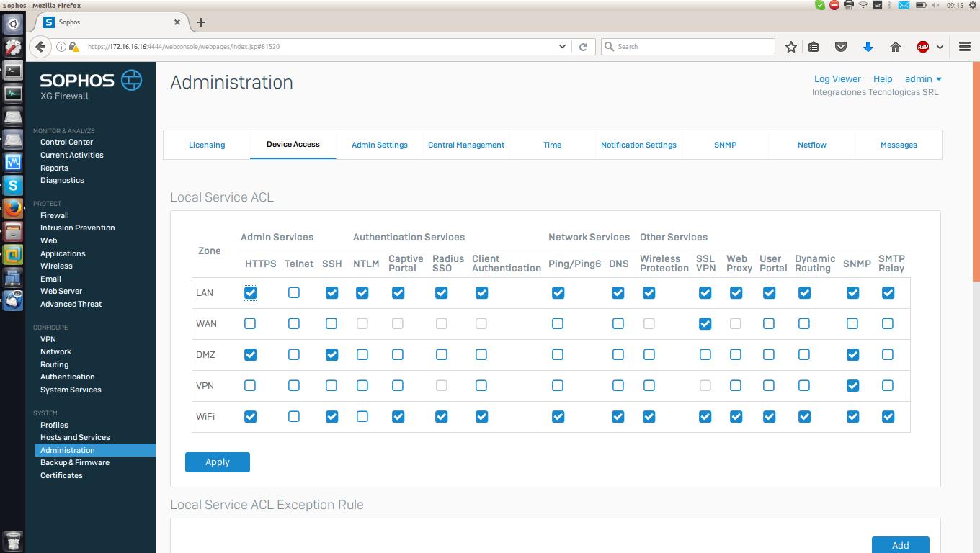The width and height of the screenshot is (980, 553).
Task: Enable Ping/Ping6 for the DMZ zone
Action: (557, 354)
